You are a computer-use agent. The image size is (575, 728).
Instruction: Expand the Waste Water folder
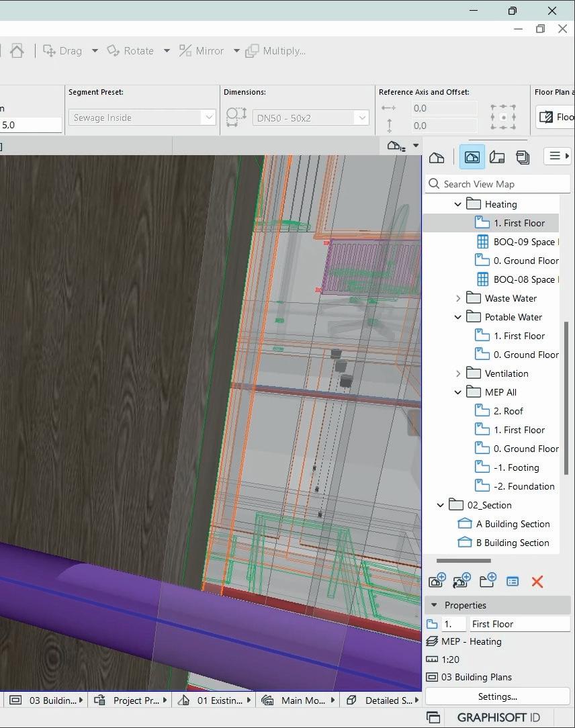pos(458,298)
